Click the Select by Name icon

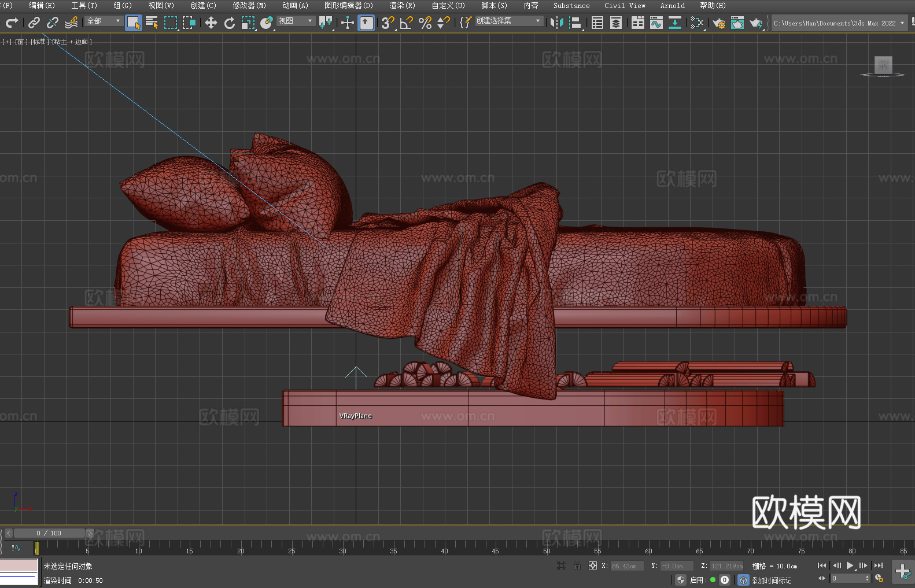coord(152,23)
